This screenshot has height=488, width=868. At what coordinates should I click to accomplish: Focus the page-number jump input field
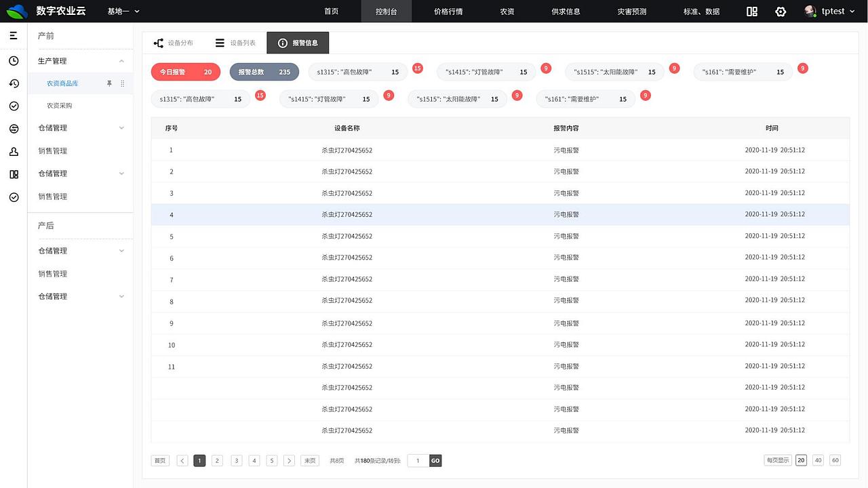tap(418, 461)
